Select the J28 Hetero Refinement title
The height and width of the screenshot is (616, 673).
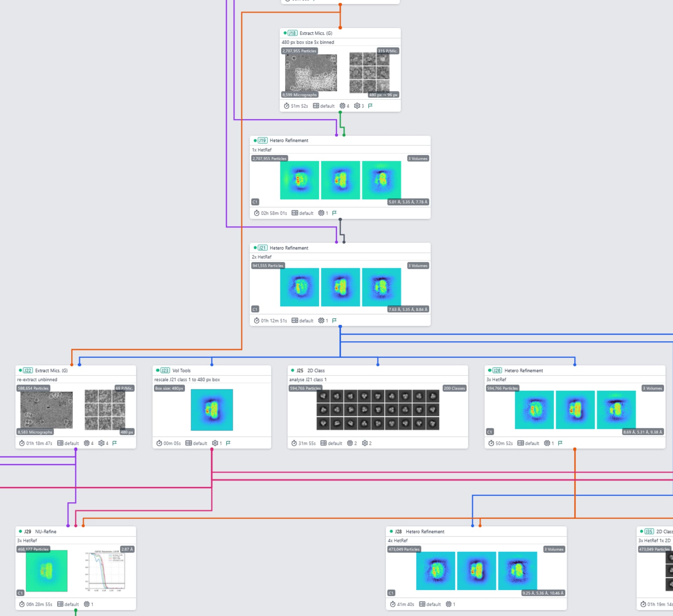425,532
